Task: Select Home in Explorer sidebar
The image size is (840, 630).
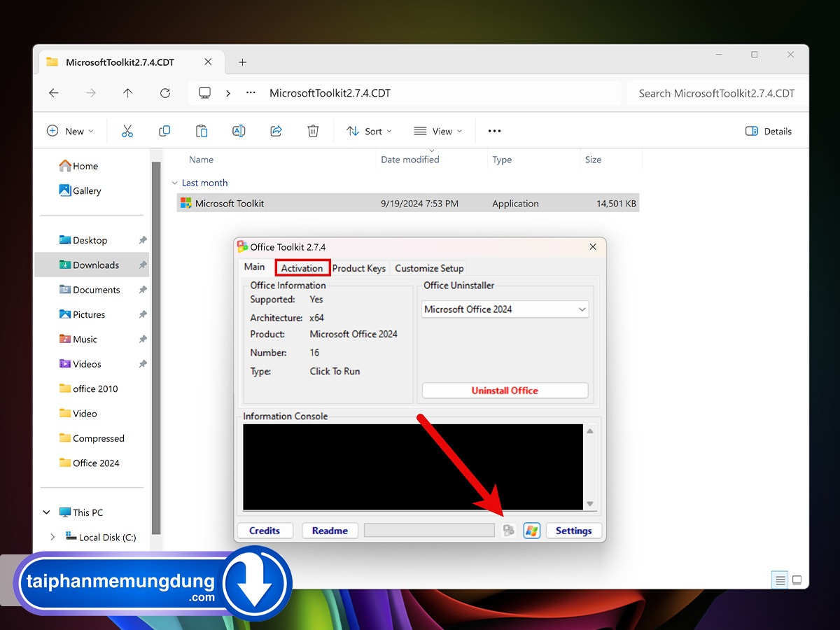Action: (79, 166)
